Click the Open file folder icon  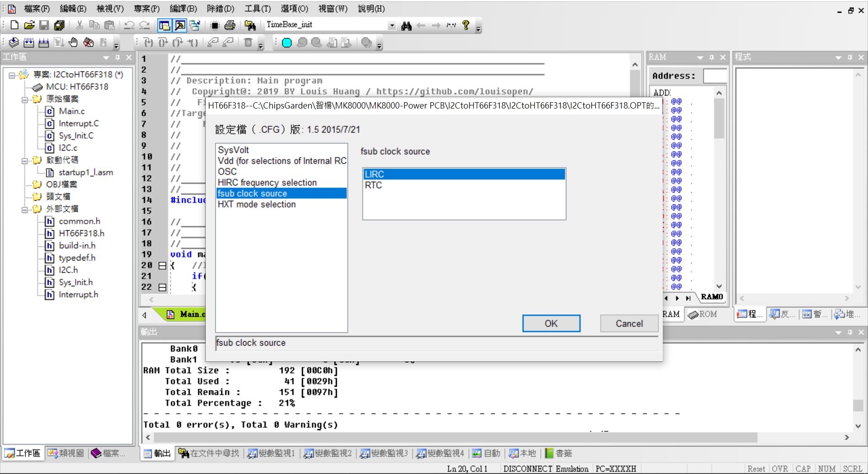29,25
